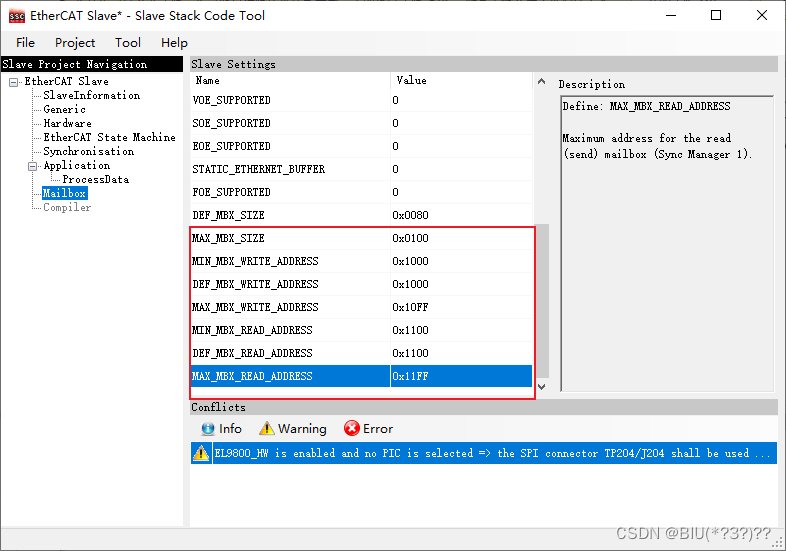This screenshot has width=786, height=551.
Task: Edit the 0x0100 value of MAX_MBX_SIZE
Action: click(461, 239)
